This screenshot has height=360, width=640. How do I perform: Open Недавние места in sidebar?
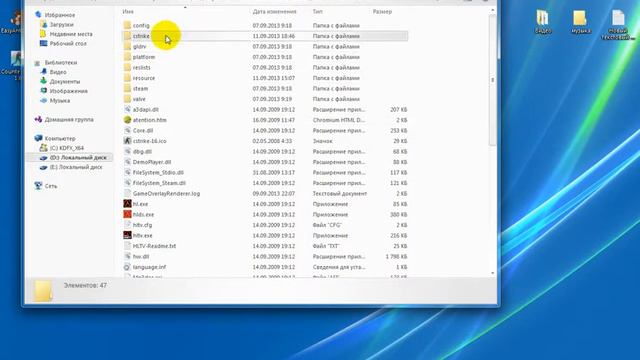click(x=71, y=34)
